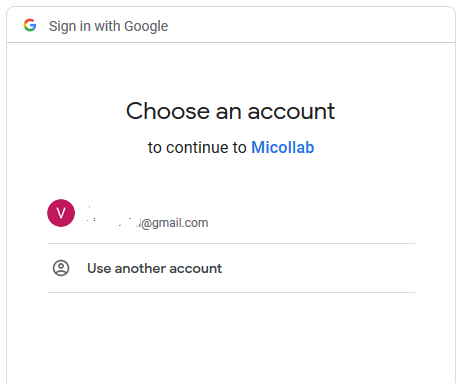This screenshot has height=383, width=459.
Task: Click the letter V inside the avatar
Action: [61, 213]
